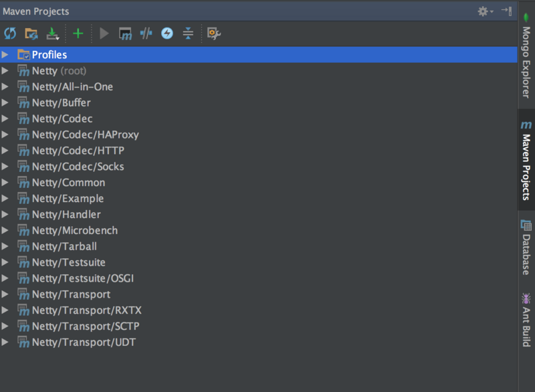Add Maven project with plus icon
The width and height of the screenshot is (535, 392).
point(78,33)
